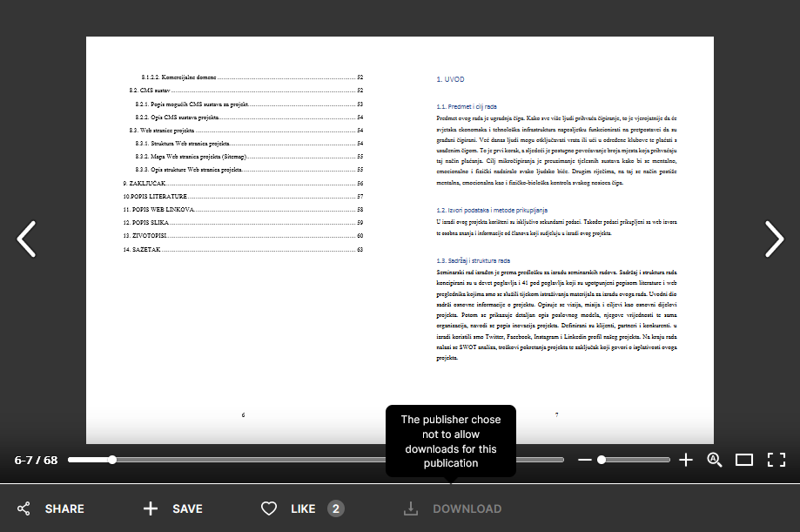The image size is (800, 532).
Task: Click the plus icon next to SAVE
Action: [151, 508]
